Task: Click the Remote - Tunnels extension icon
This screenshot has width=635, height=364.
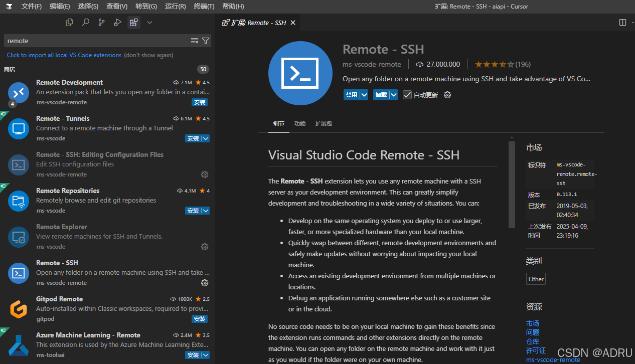Action: 19,129
